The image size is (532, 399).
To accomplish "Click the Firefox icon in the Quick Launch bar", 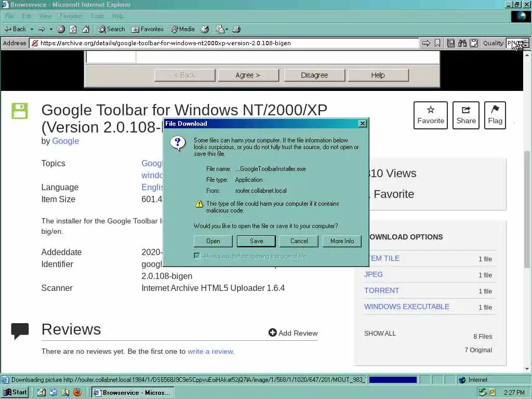I will (x=77, y=392).
